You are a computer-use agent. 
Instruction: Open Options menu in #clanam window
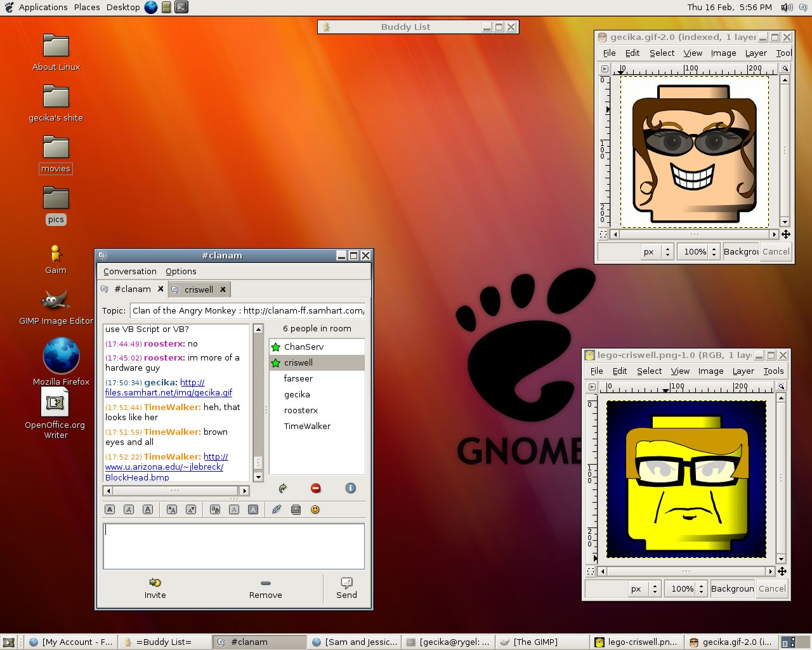coord(181,271)
